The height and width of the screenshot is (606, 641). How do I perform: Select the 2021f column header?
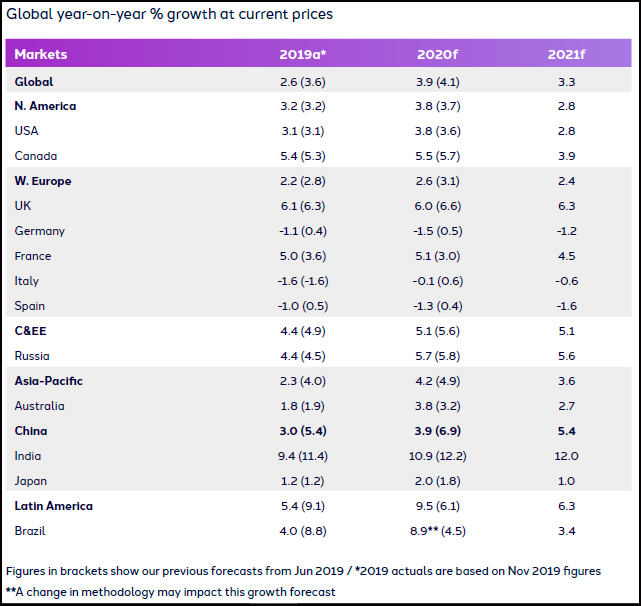click(x=566, y=54)
